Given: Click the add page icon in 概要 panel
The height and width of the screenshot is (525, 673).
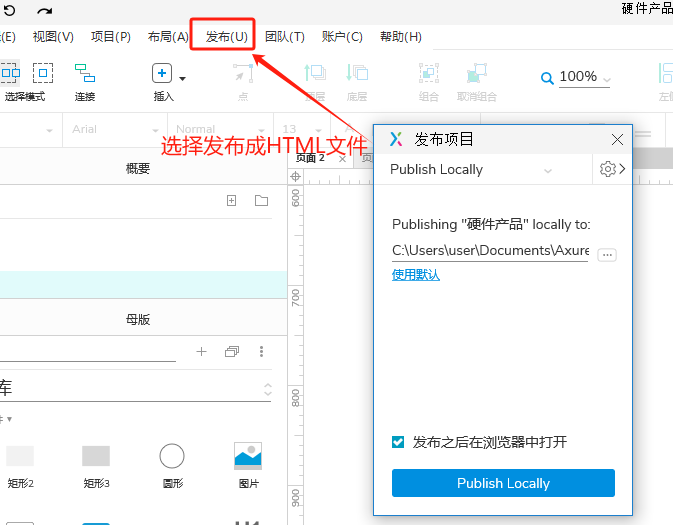Looking at the screenshot, I should coord(231,200).
